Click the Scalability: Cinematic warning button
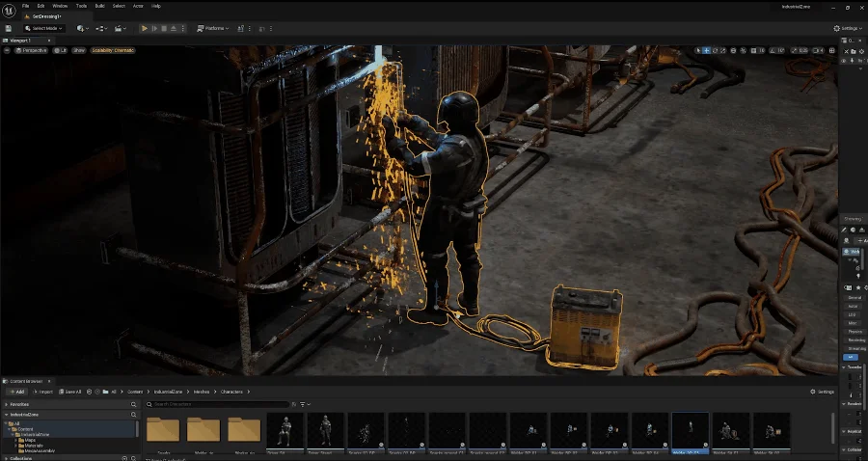The height and width of the screenshot is (461, 868). click(113, 50)
